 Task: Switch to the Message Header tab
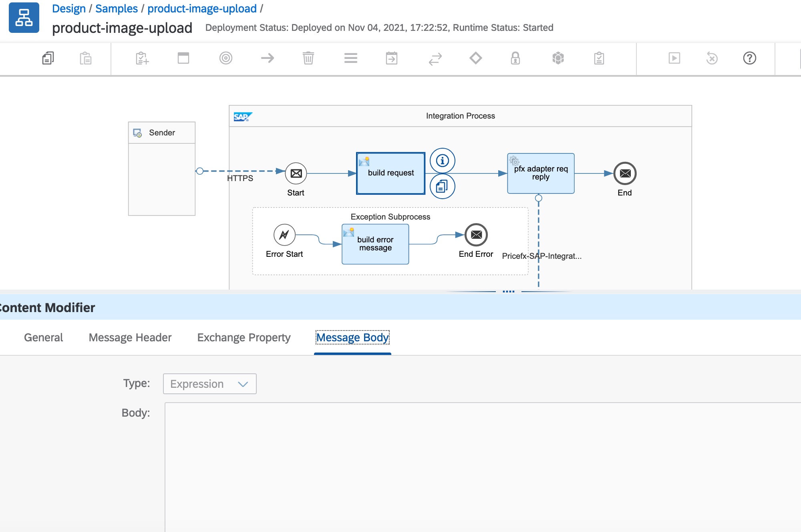coord(130,338)
